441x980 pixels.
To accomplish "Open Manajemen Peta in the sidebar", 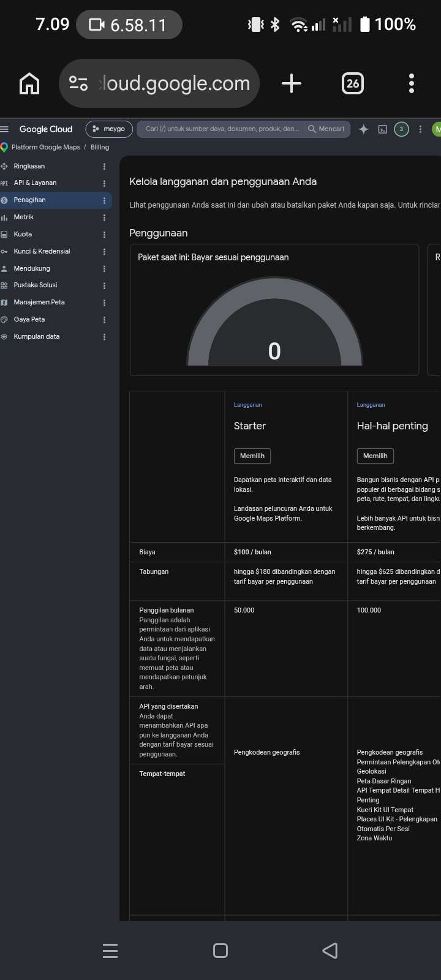I will (x=39, y=302).
